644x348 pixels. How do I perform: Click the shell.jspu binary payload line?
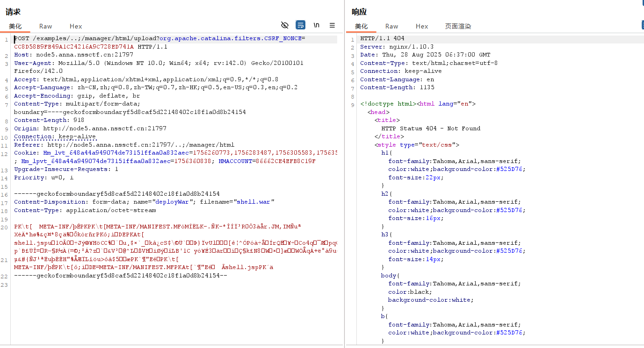175,243
